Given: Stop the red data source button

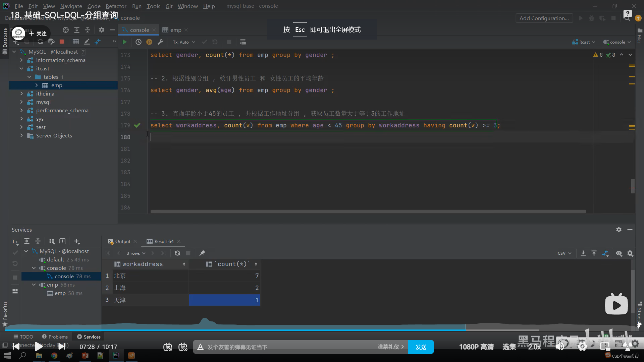Looking at the screenshot, I should coord(62,42).
